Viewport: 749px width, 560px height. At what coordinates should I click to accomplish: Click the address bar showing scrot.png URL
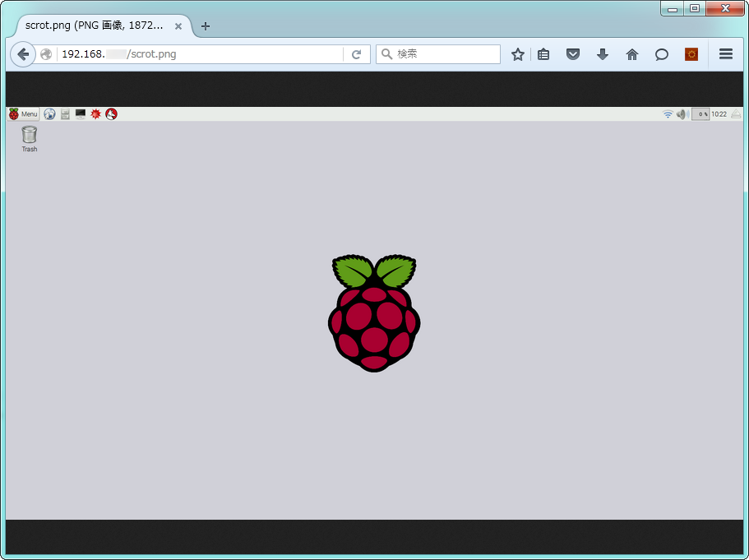coord(201,54)
